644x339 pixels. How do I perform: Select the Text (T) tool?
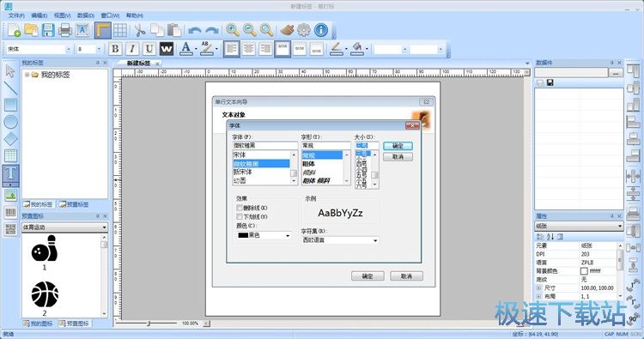coord(10,174)
